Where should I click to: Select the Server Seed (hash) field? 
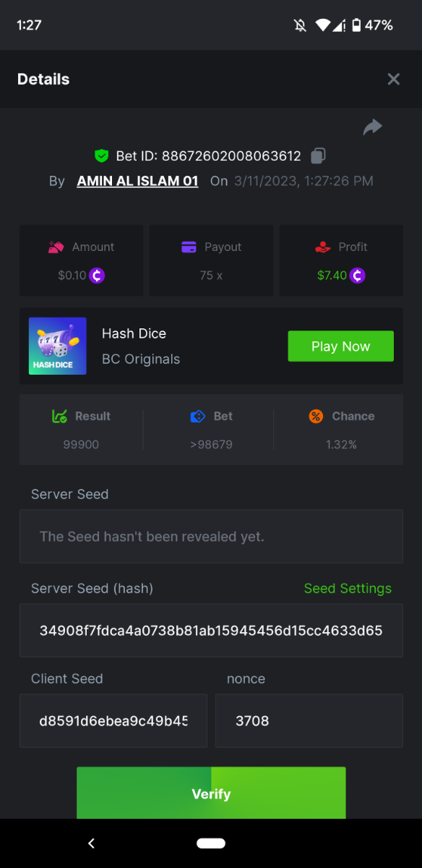click(211, 631)
